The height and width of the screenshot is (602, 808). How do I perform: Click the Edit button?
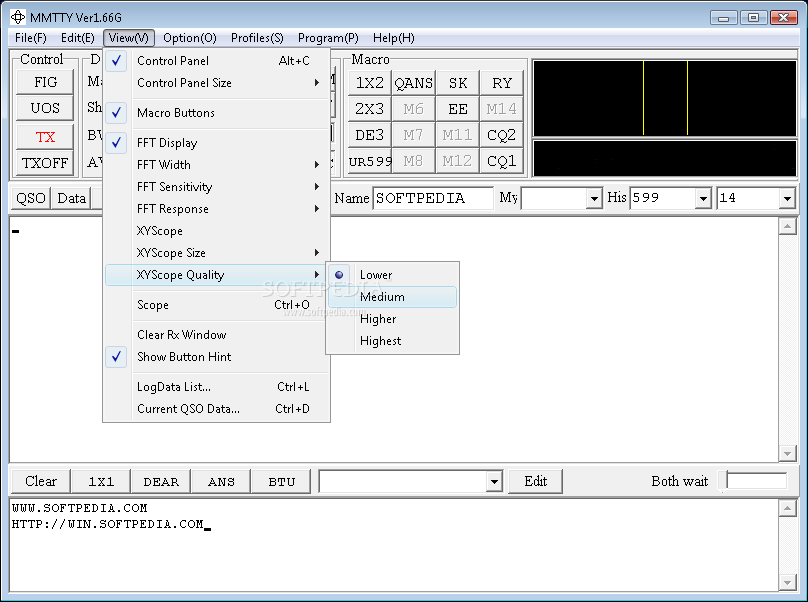(x=535, y=481)
